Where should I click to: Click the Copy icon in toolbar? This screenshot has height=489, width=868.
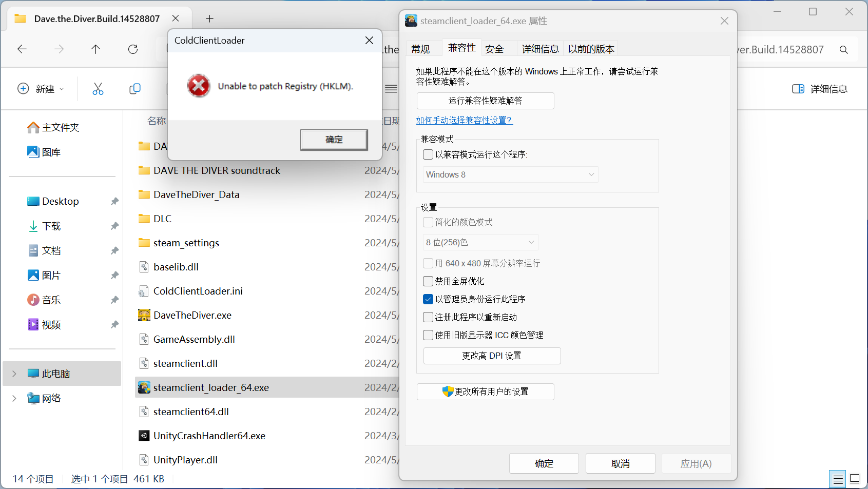pos(135,89)
